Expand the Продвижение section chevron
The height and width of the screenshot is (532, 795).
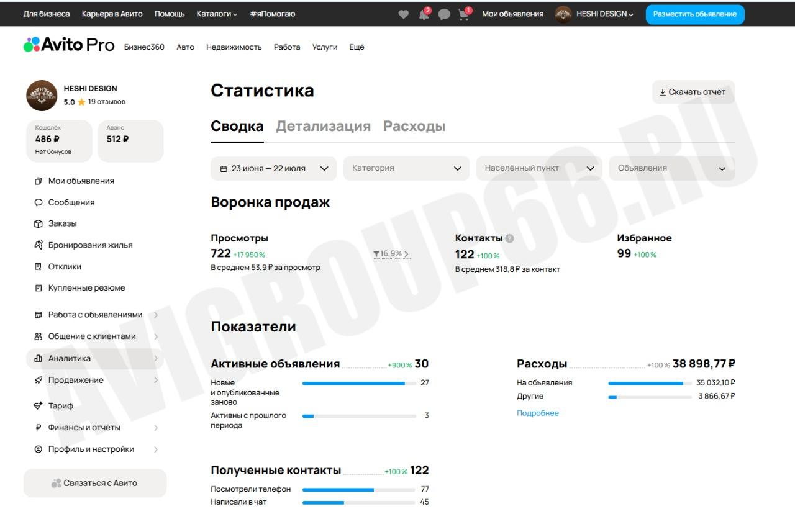pos(155,380)
